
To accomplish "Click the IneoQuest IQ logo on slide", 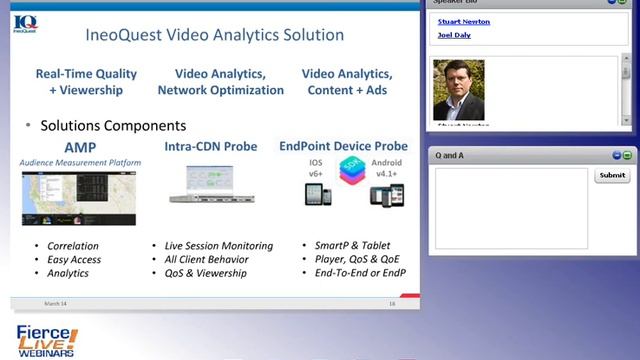I will click(x=25, y=24).
